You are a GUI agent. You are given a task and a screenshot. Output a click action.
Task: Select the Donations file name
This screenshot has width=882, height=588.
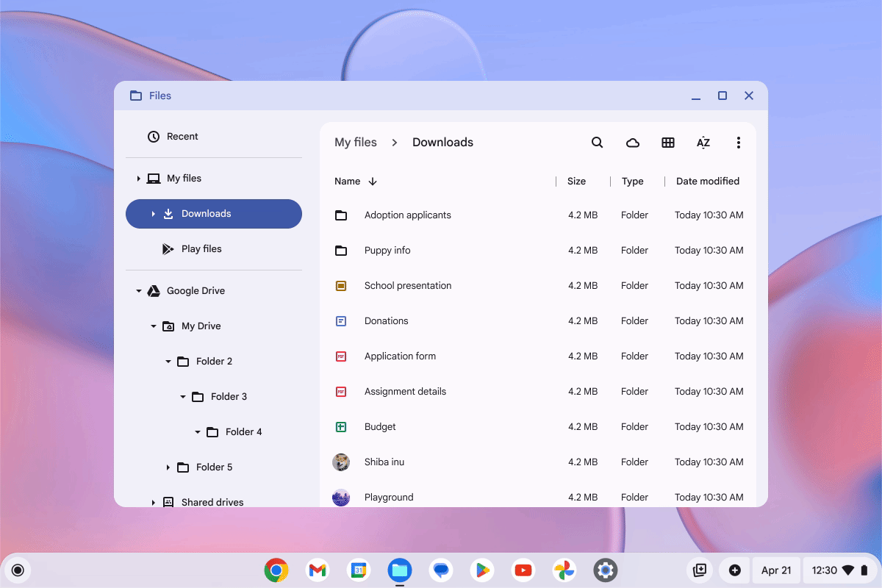[x=386, y=321]
